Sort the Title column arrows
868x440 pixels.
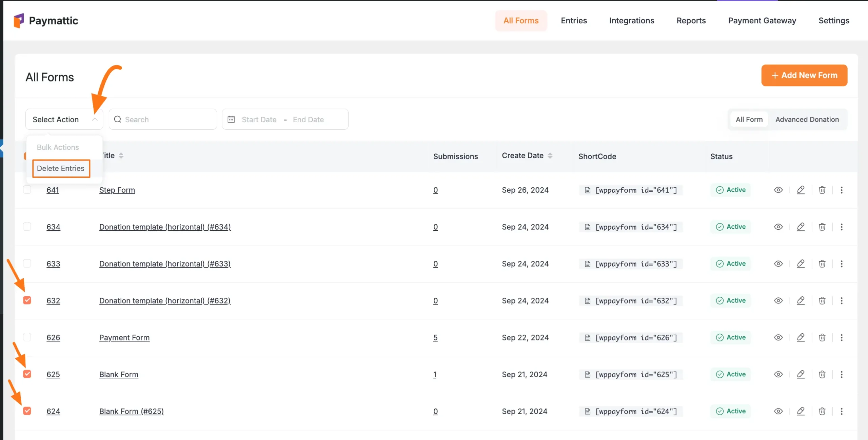121,156
